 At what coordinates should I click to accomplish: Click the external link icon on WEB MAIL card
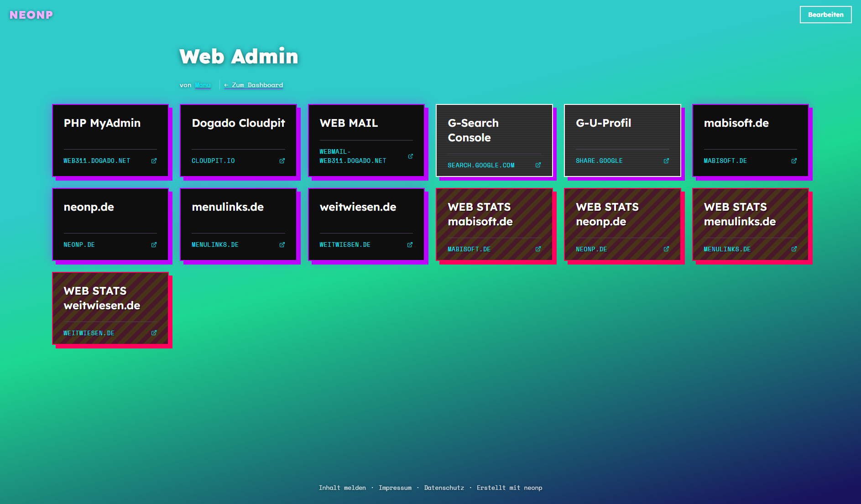(x=410, y=156)
